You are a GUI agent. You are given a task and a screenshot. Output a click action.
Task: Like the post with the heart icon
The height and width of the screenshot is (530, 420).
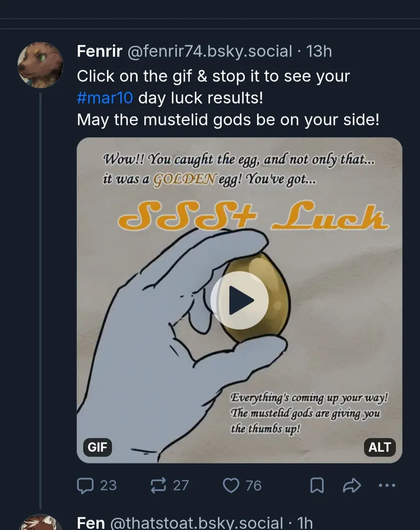[x=243, y=485]
